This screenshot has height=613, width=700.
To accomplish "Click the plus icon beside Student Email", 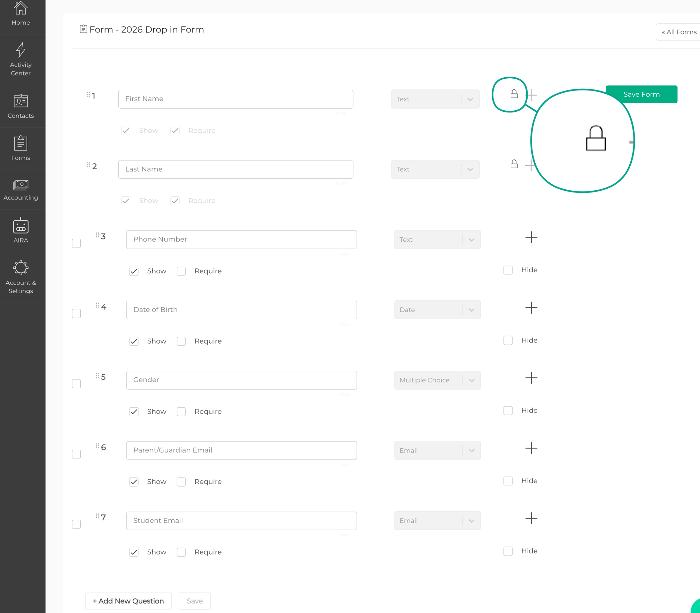I will click(x=531, y=518).
